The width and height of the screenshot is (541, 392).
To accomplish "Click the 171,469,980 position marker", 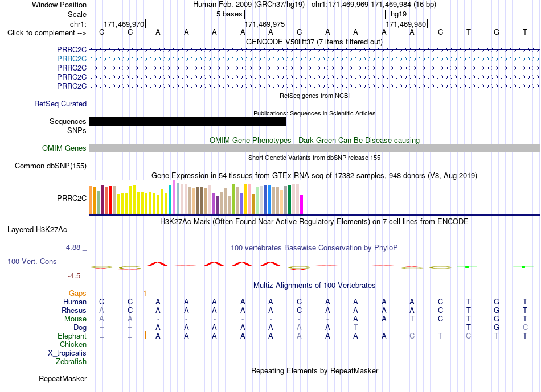I will pyautogui.click(x=406, y=24).
